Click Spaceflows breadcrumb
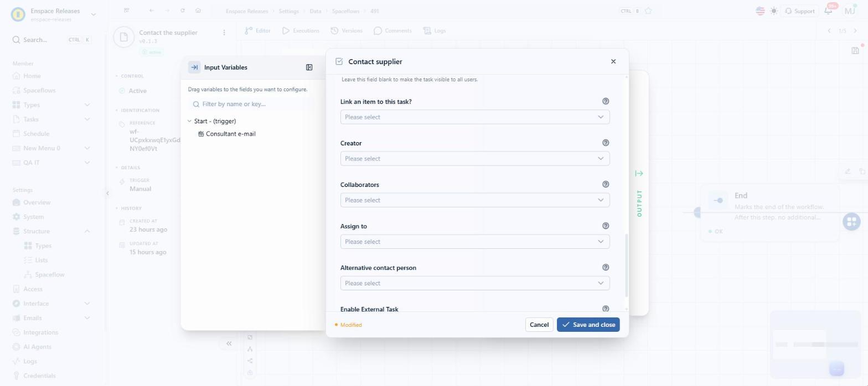Viewport: 868px width, 386px height. [x=345, y=11]
